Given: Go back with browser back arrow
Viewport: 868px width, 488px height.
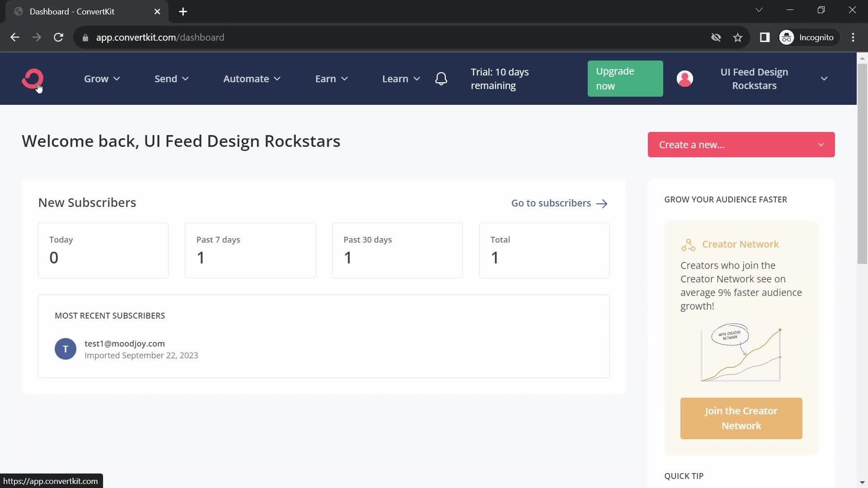Looking at the screenshot, I should 15,38.
